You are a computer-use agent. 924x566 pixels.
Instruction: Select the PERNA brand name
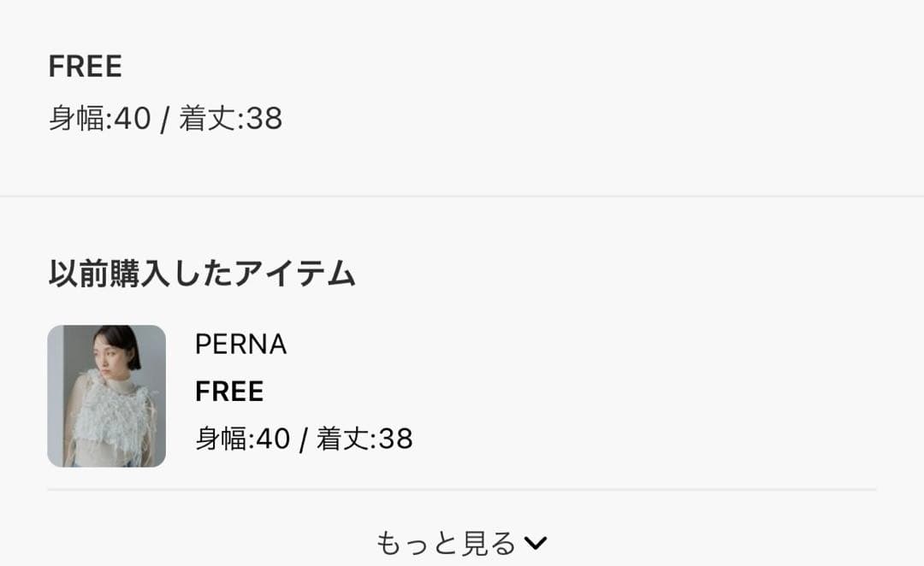pyautogui.click(x=242, y=345)
